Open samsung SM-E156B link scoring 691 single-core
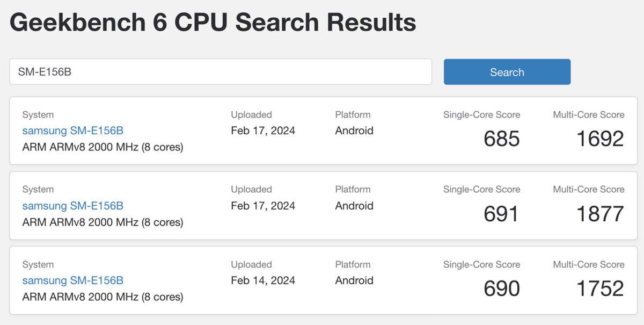This screenshot has width=644, height=325. pos(73,206)
